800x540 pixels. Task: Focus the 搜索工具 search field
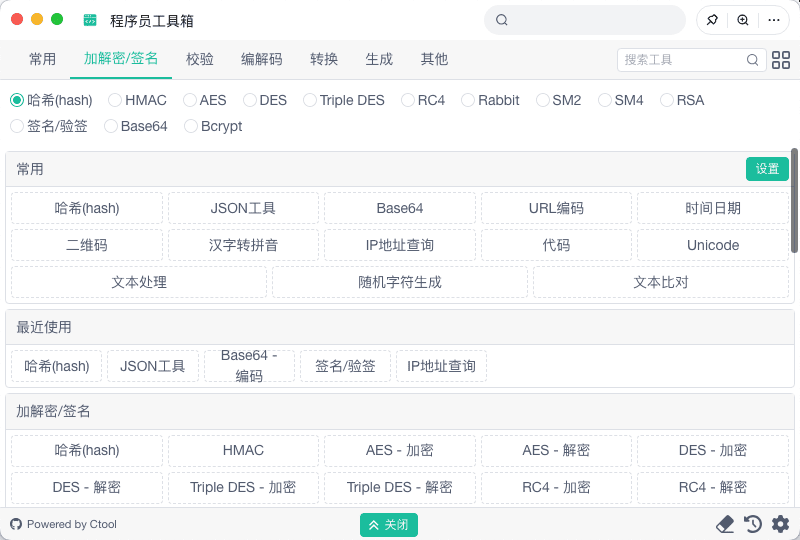(x=682, y=60)
